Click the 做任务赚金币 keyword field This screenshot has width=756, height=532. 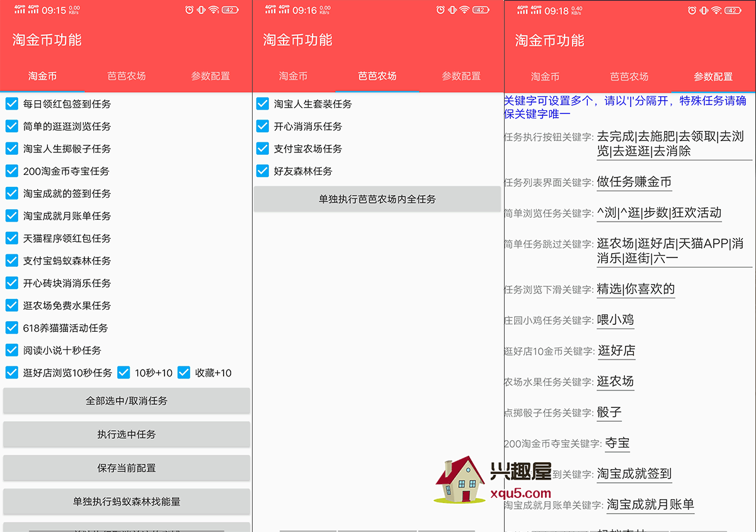[x=634, y=182]
